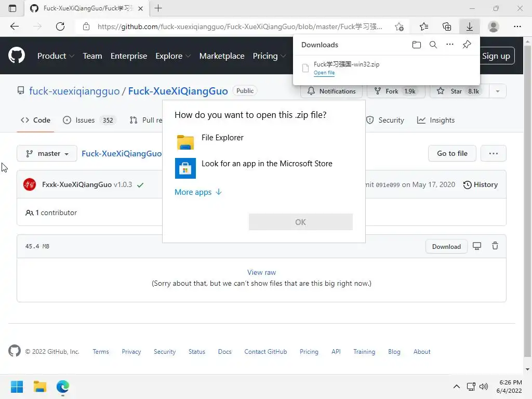532x399 pixels.
Task: Open the Contact GitHub footer link
Action: pos(265,352)
